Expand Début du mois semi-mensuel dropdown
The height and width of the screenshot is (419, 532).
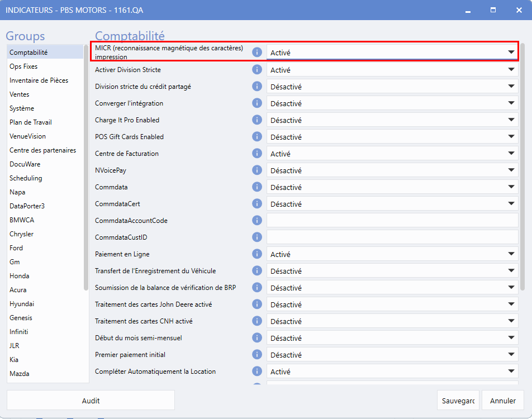click(x=392, y=338)
